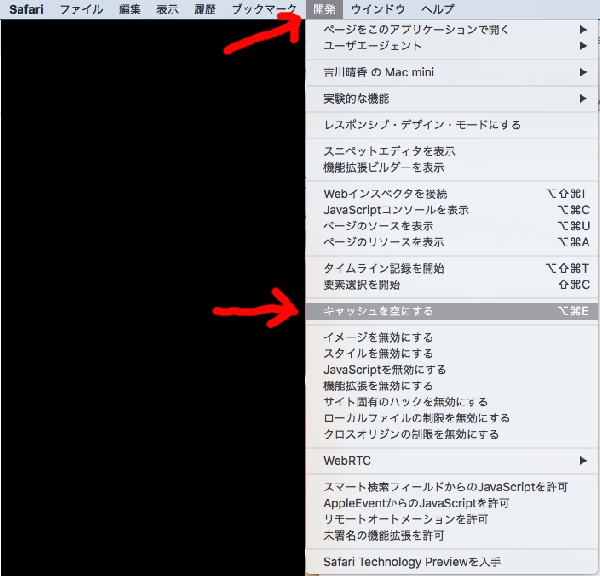600x576 pixels.
Task: Choose レスポンシブ・デザイン・モードにする
Action: tap(452, 125)
